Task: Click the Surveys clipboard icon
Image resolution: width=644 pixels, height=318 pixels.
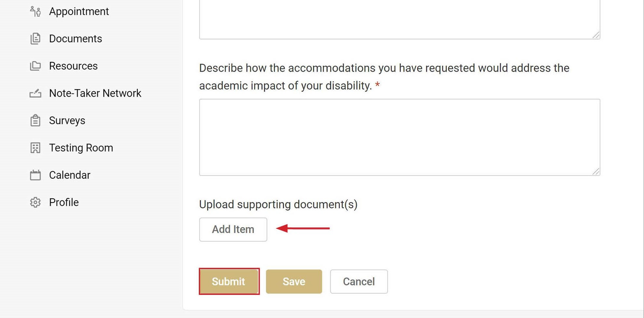Action: (x=35, y=120)
